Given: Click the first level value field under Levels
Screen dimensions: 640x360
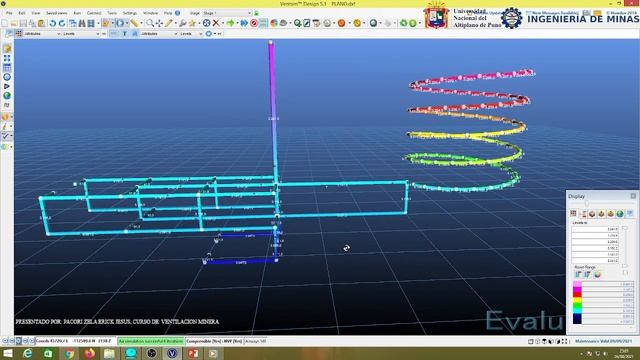Looking at the screenshot, I should pos(596,229).
